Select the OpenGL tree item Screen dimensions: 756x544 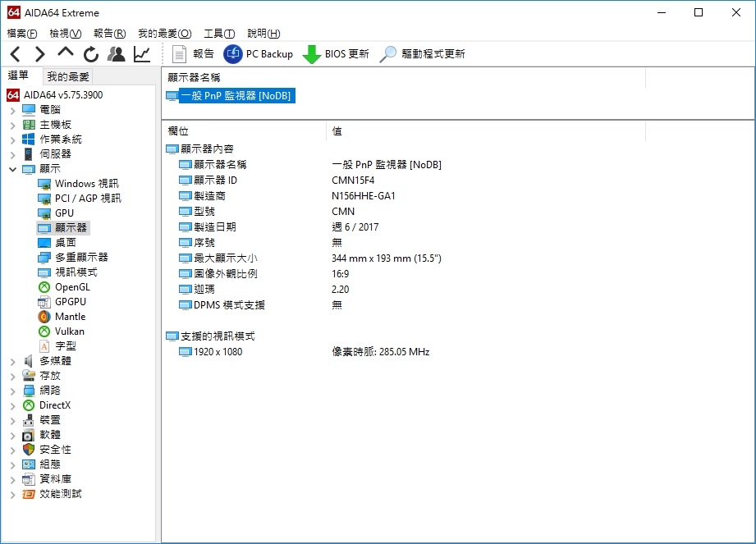click(64, 287)
